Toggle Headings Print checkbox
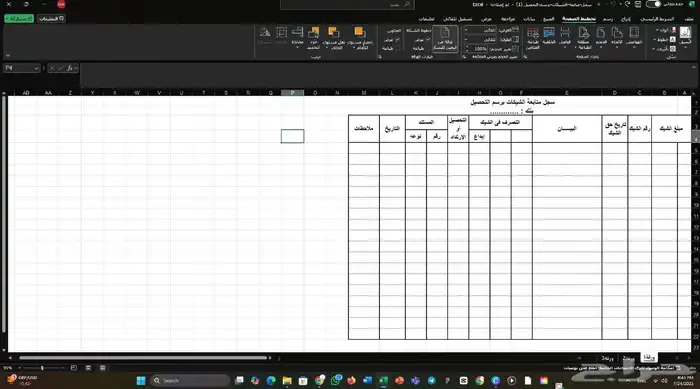The image size is (700, 389). (x=397, y=48)
